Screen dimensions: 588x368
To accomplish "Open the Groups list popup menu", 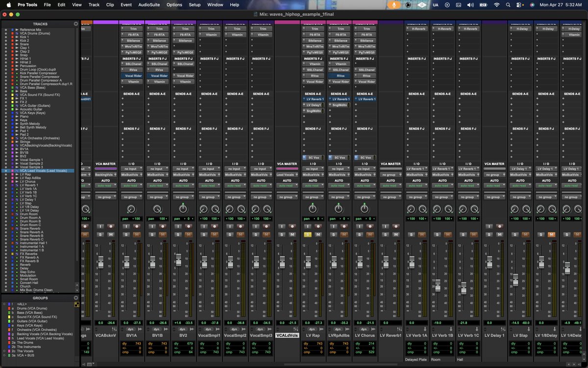I will click(x=76, y=298).
